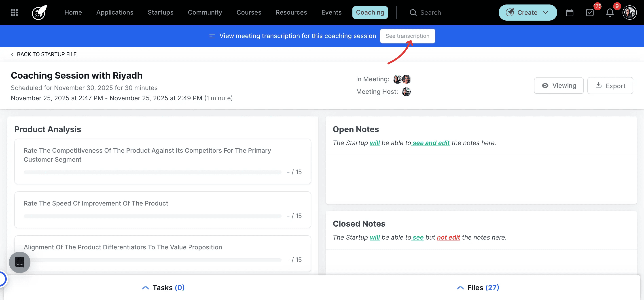The image size is (644, 300).
Task: Switch to the Coaching tab
Action: coord(370,12)
